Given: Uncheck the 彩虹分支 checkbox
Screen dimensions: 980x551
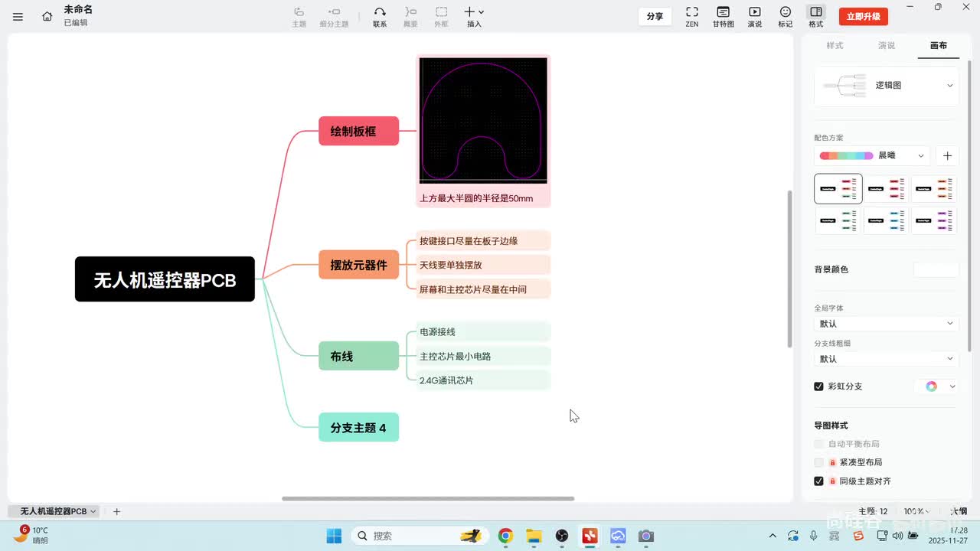Looking at the screenshot, I should coord(818,386).
